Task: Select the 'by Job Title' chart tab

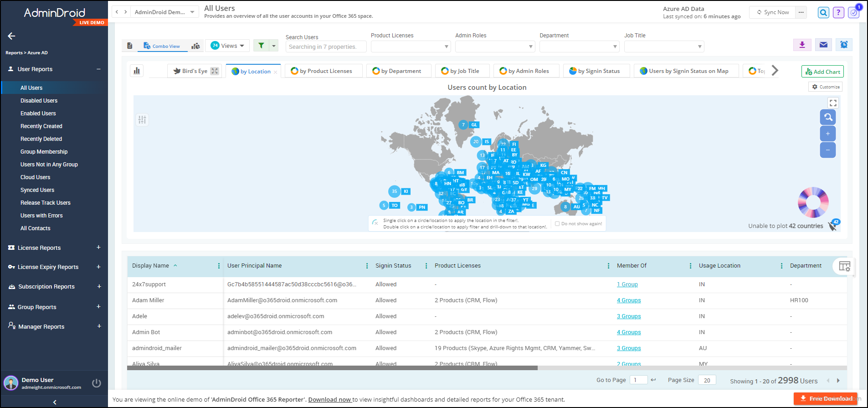Action: point(462,71)
